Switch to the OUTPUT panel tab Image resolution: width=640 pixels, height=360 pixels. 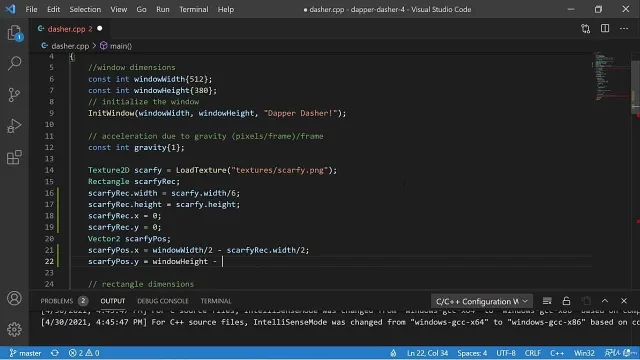click(x=113, y=301)
